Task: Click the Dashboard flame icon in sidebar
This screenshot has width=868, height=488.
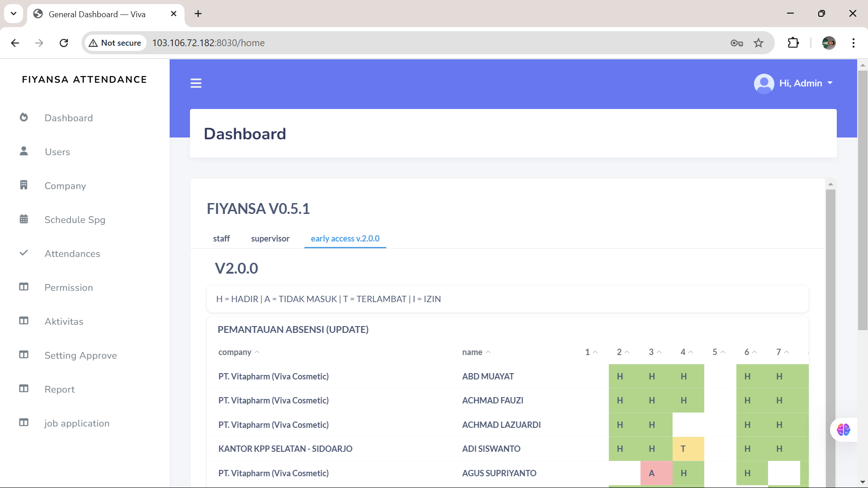Action: 24,118
